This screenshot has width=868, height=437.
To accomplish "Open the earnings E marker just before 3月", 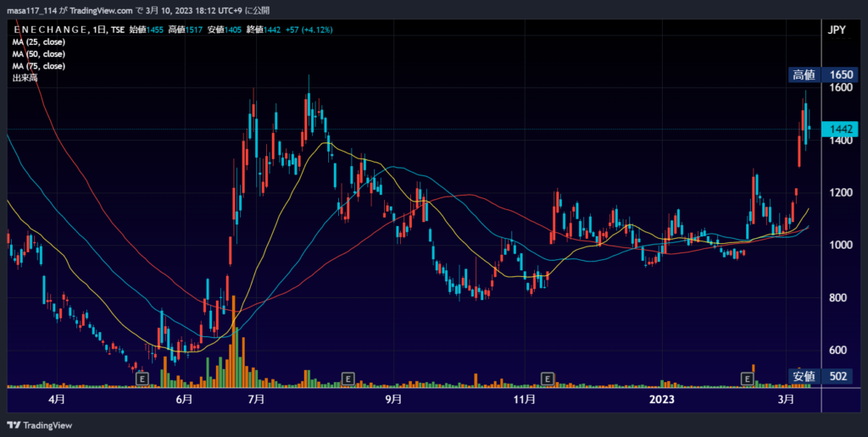I will [x=747, y=379].
